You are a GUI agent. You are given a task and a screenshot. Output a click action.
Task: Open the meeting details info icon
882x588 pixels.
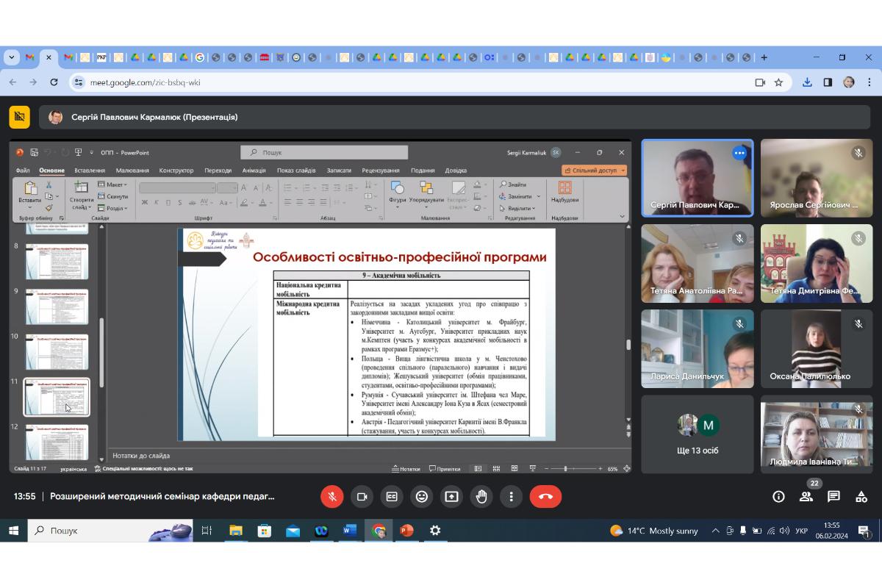pos(778,497)
